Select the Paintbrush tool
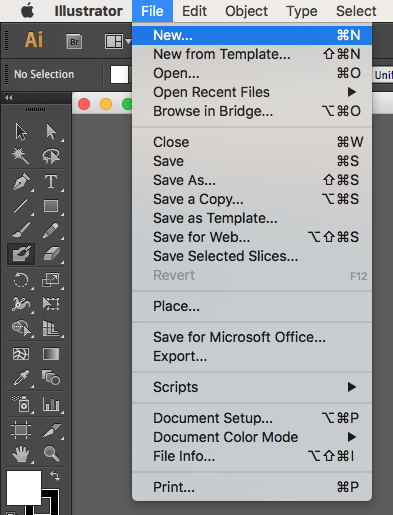 click(21, 230)
